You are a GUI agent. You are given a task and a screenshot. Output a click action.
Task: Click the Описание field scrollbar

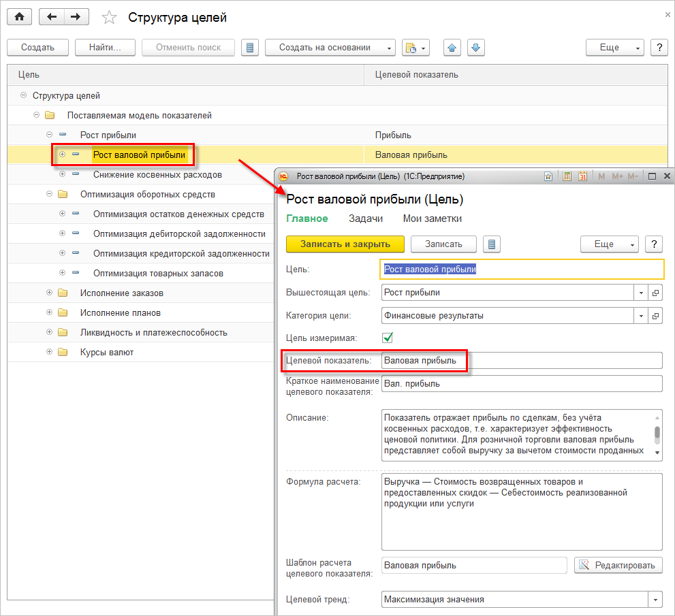(657, 434)
